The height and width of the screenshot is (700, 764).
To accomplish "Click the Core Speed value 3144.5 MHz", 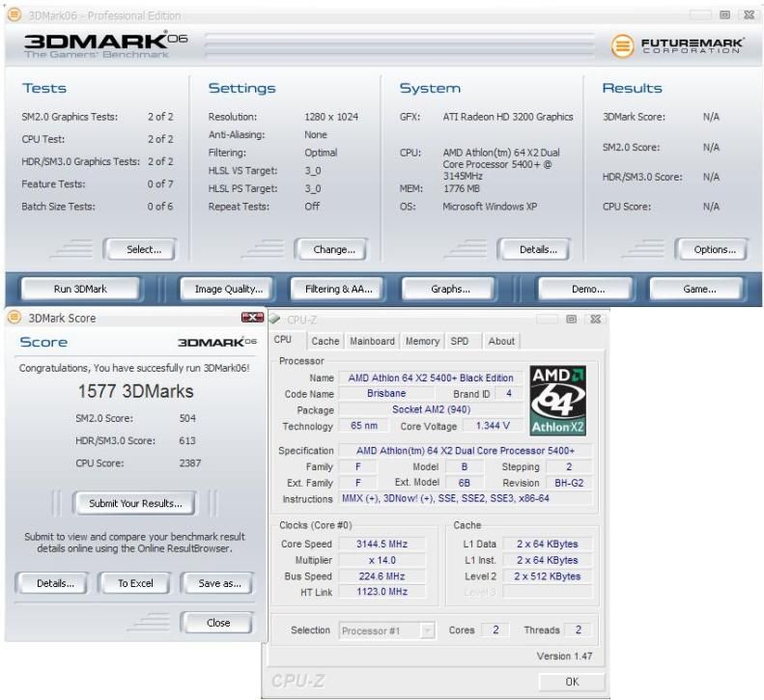I will pyautogui.click(x=382, y=544).
